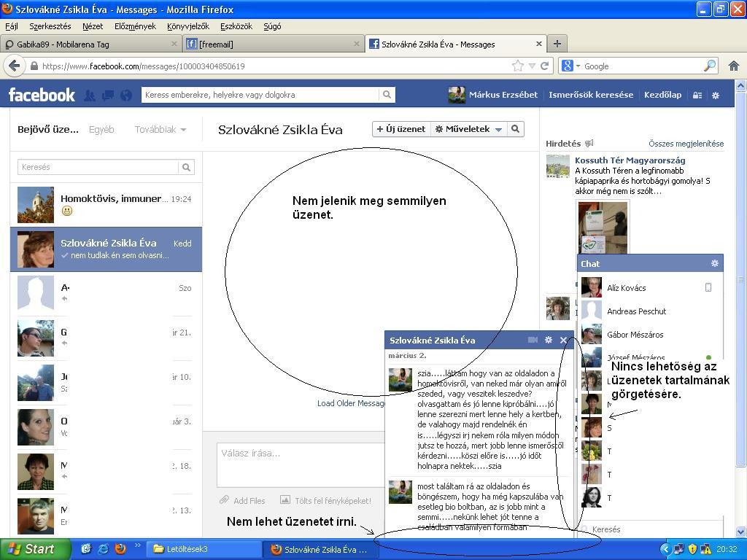Image resolution: width=747 pixels, height=560 pixels.
Task: Click ad megaphone icon beside Hirdetés
Action: [x=589, y=144]
